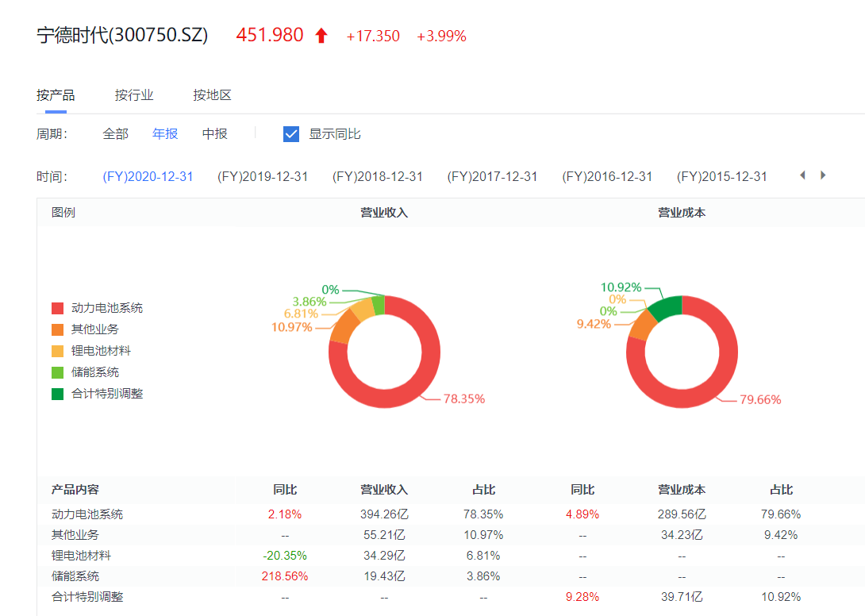The width and height of the screenshot is (865, 616).
Task: Click the 营业收入 table column header
Action: (x=385, y=490)
